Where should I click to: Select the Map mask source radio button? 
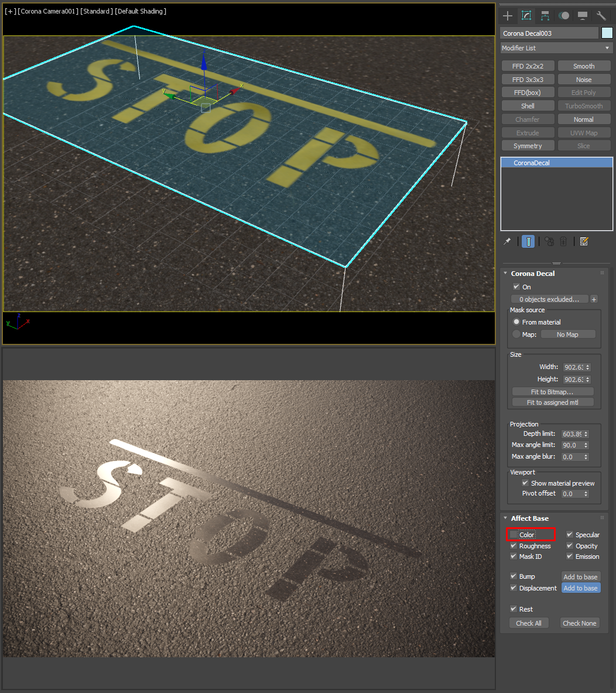[x=516, y=334]
